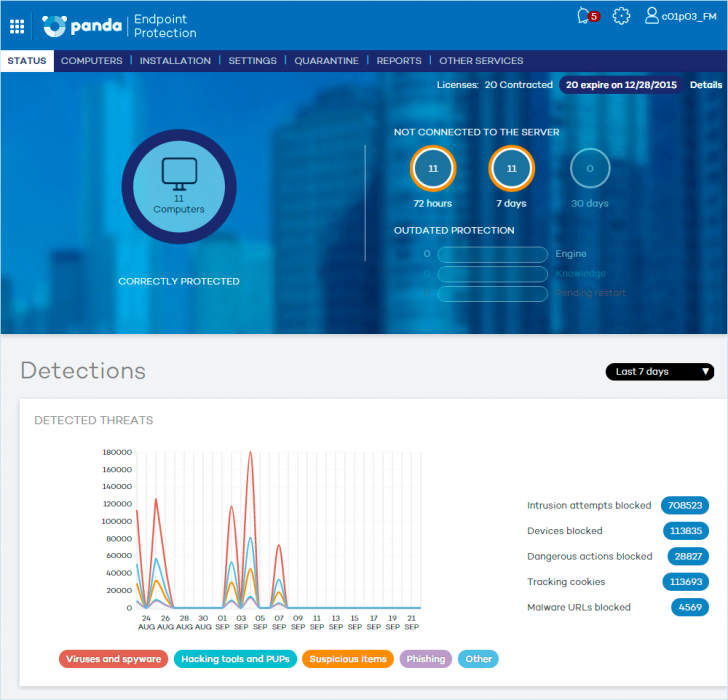Click the 11 Computers monitor circle
Screen dimensions: 728x700
[179, 187]
